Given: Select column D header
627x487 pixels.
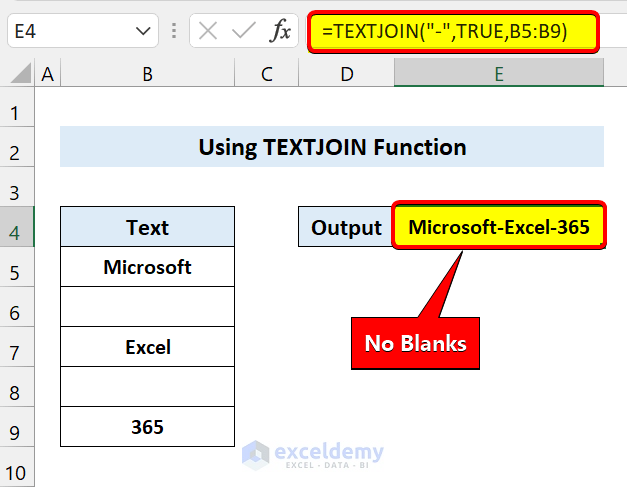Looking at the screenshot, I should click(346, 74).
